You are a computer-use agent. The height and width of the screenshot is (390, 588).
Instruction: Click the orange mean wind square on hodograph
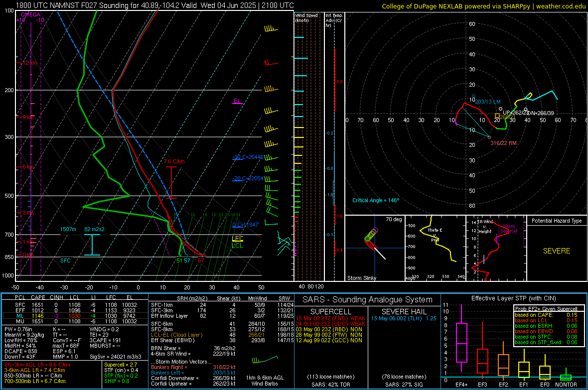(497, 116)
